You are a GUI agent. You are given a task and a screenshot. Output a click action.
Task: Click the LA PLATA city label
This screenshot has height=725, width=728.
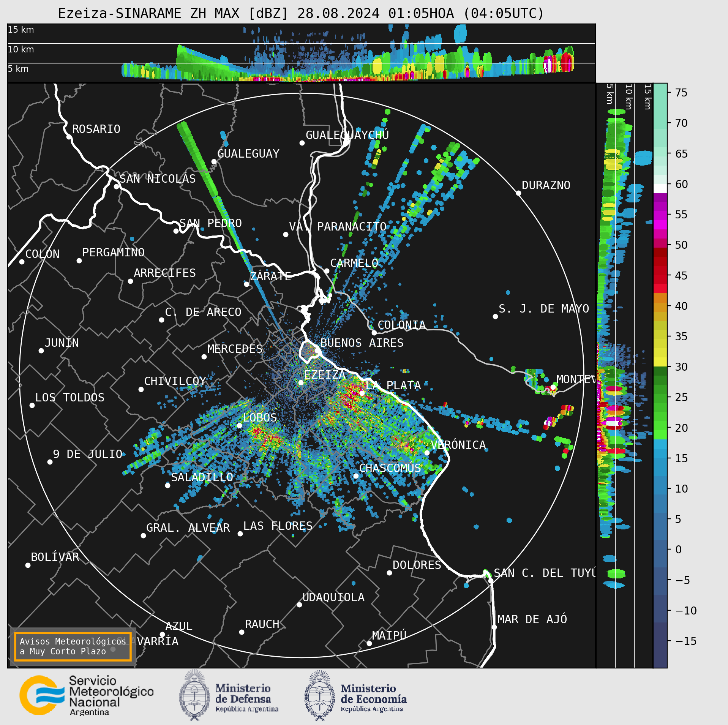coord(393,385)
